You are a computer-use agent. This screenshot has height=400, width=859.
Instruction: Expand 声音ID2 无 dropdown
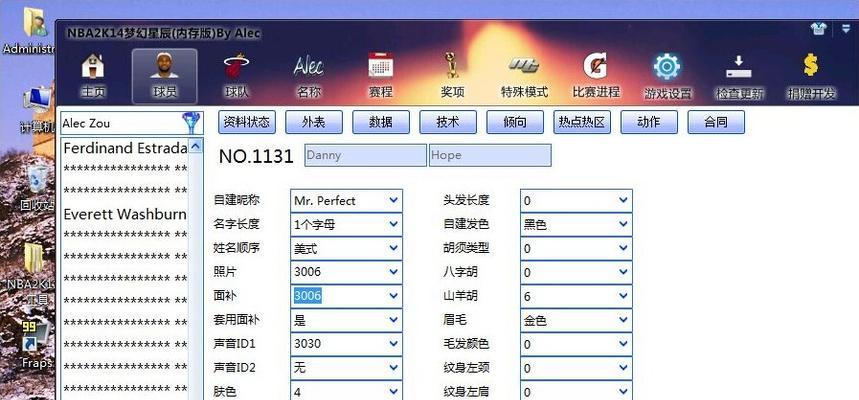[393, 368]
